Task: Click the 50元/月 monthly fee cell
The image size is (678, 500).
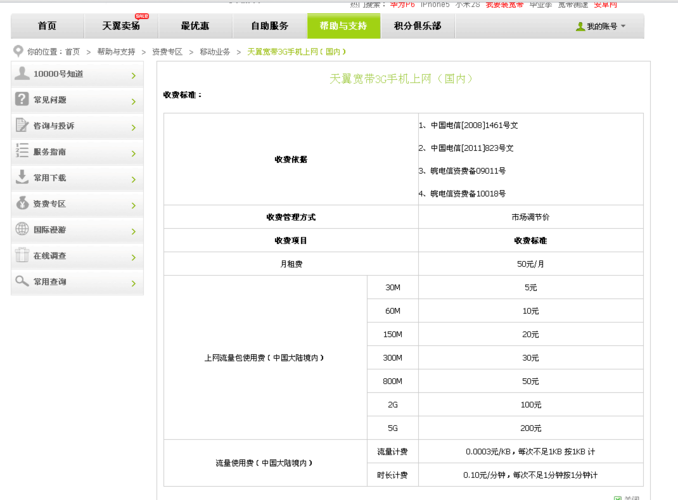Action: (531, 264)
